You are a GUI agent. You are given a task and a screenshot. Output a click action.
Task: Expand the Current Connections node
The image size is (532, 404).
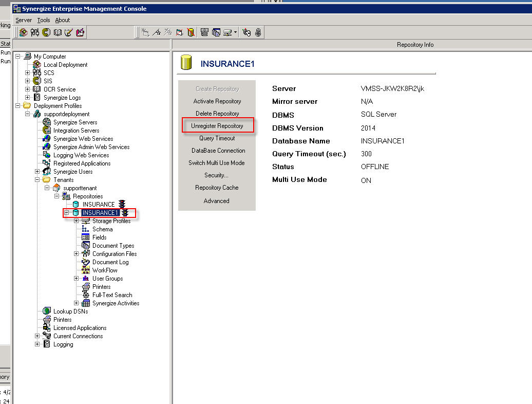click(x=37, y=336)
